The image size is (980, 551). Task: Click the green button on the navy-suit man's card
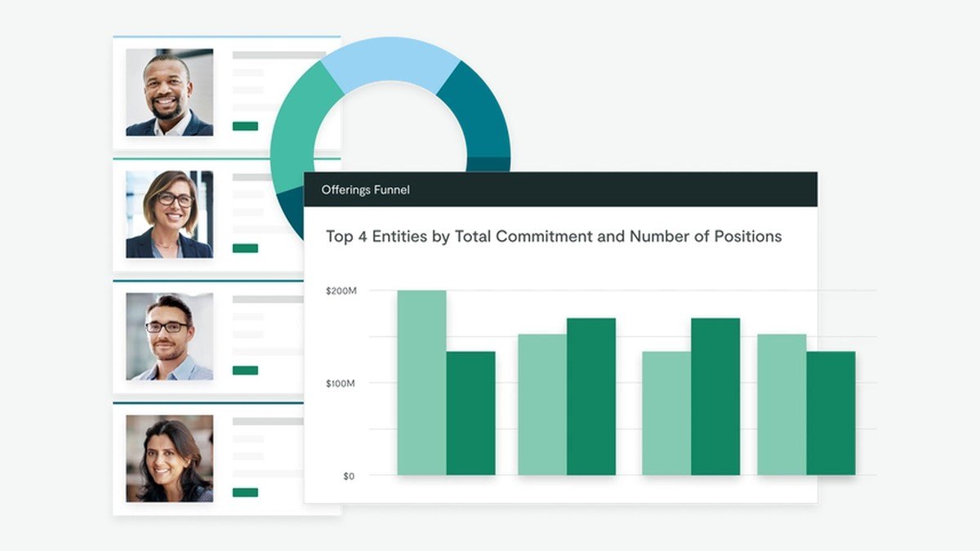[245, 126]
